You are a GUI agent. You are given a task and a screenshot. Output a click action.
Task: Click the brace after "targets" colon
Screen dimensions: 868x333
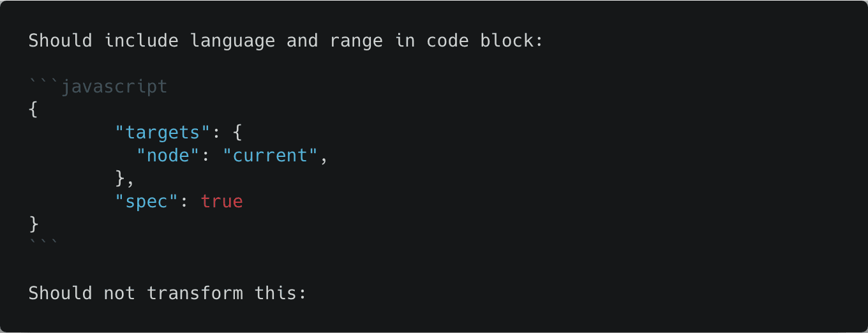click(x=237, y=133)
